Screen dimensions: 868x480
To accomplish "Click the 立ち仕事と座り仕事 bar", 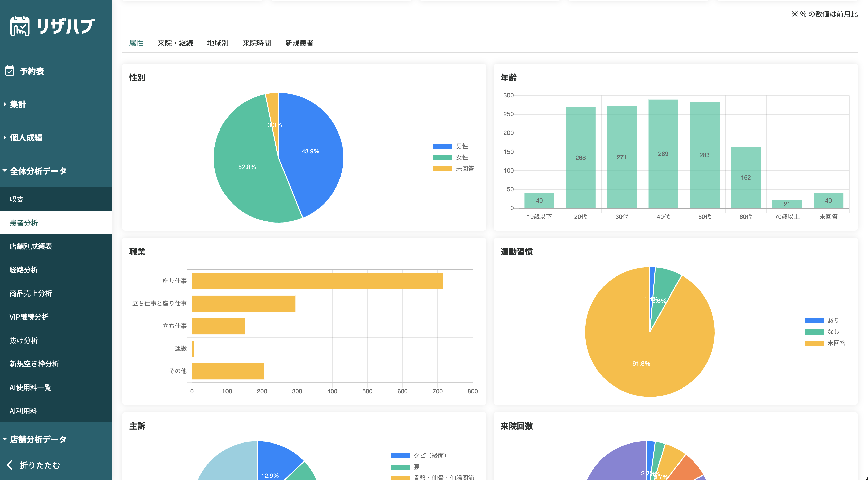I will click(244, 303).
